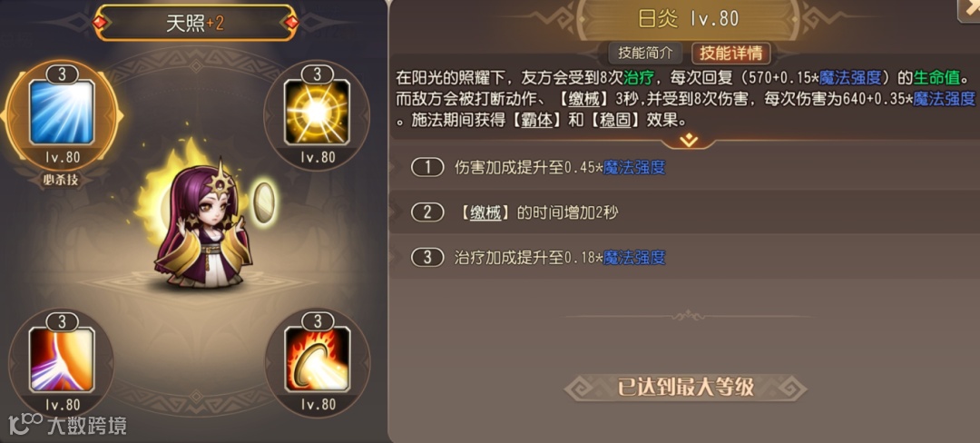Select the fiery mirror beam skill icon
Viewport: 980px width, 443px height.
coord(317,359)
